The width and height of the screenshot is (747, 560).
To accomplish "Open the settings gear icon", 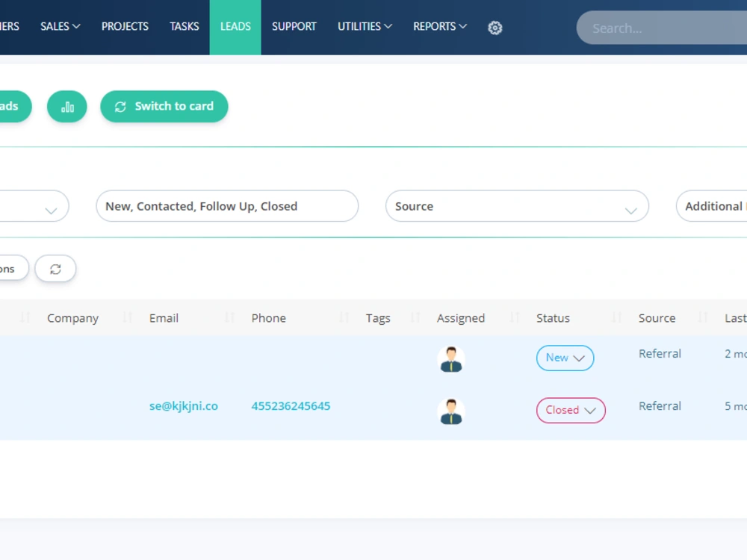I will [x=495, y=28].
